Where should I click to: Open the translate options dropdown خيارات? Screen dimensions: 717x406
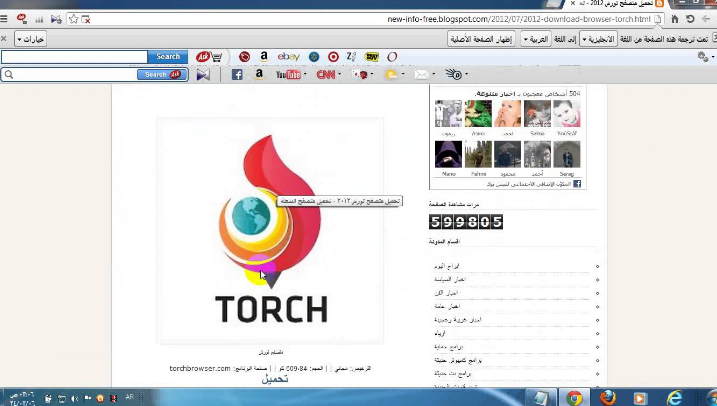click(x=31, y=39)
